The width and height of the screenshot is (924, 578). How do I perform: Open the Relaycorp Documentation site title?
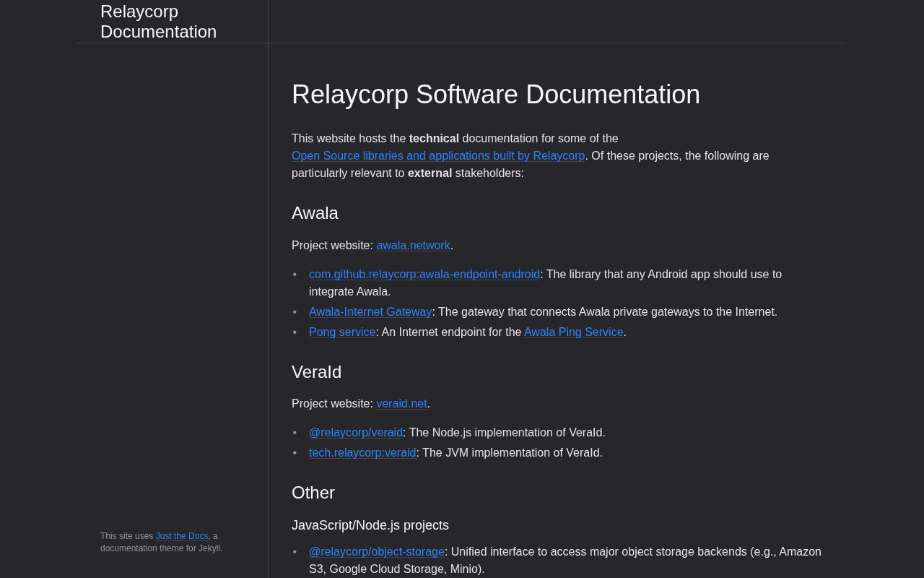pyautogui.click(x=158, y=22)
